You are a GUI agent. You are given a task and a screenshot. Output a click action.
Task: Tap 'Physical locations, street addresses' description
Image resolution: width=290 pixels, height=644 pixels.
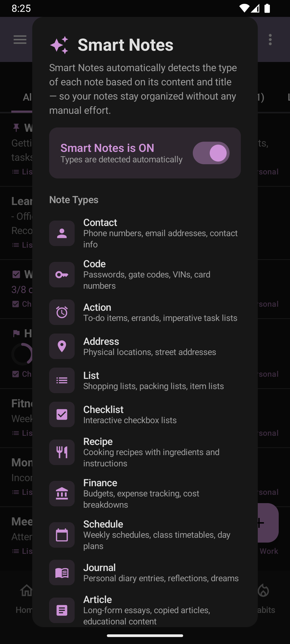[150, 352]
